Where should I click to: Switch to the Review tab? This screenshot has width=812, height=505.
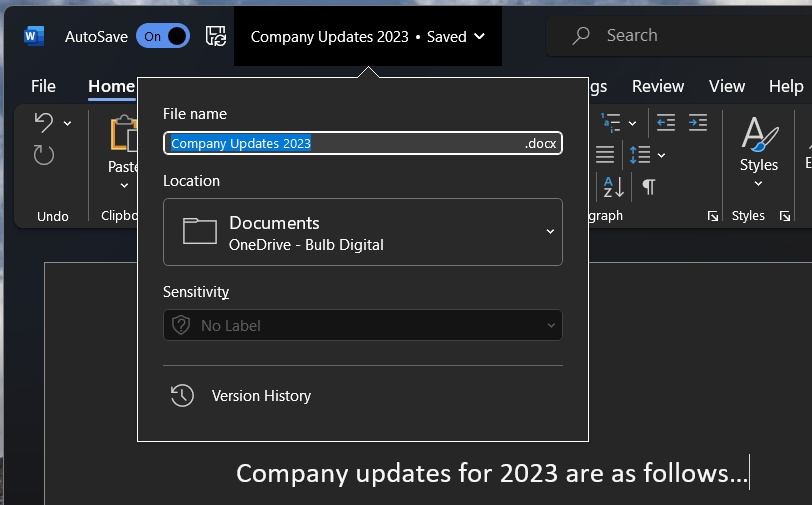pyautogui.click(x=658, y=86)
